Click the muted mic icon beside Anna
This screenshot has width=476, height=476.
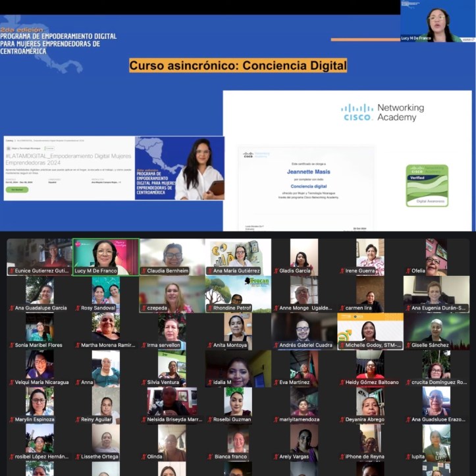point(78,383)
